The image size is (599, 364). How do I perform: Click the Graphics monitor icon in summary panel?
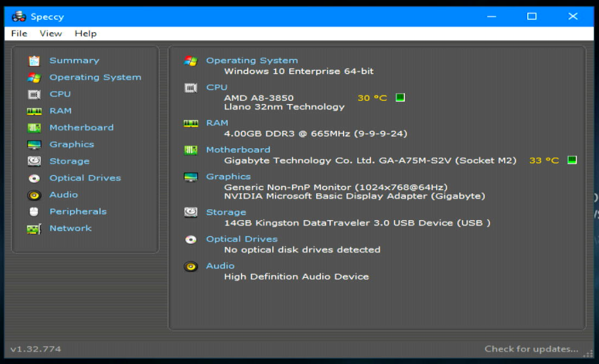click(191, 177)
